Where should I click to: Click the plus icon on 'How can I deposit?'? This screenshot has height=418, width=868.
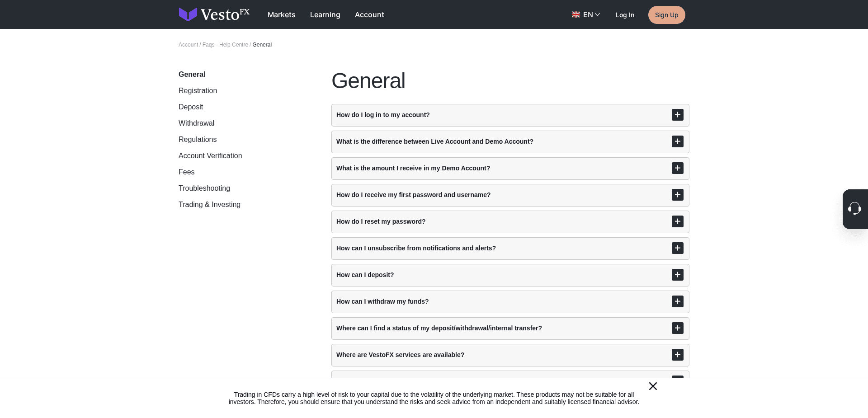[x=677, y=275]
